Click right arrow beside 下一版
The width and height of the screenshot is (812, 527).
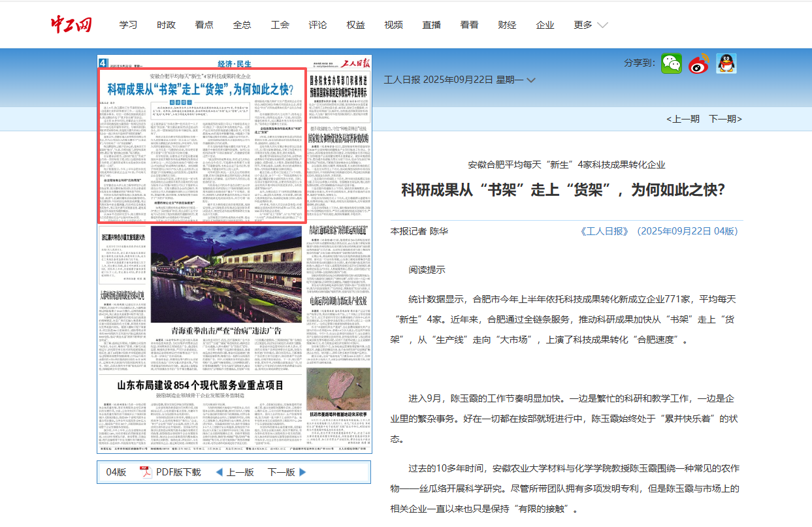pyautogui.click(x=302, y=472)
